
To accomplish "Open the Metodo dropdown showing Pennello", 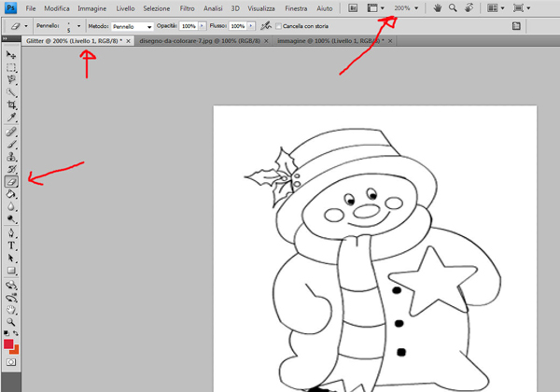I will (x=133, y=26).
